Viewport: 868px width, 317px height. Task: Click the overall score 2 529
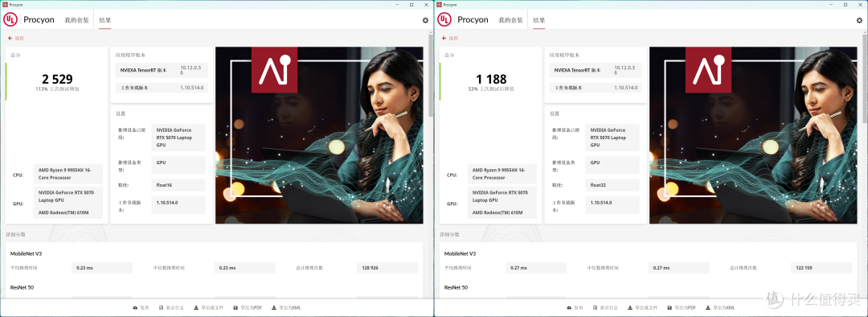(x=58, y=79)
